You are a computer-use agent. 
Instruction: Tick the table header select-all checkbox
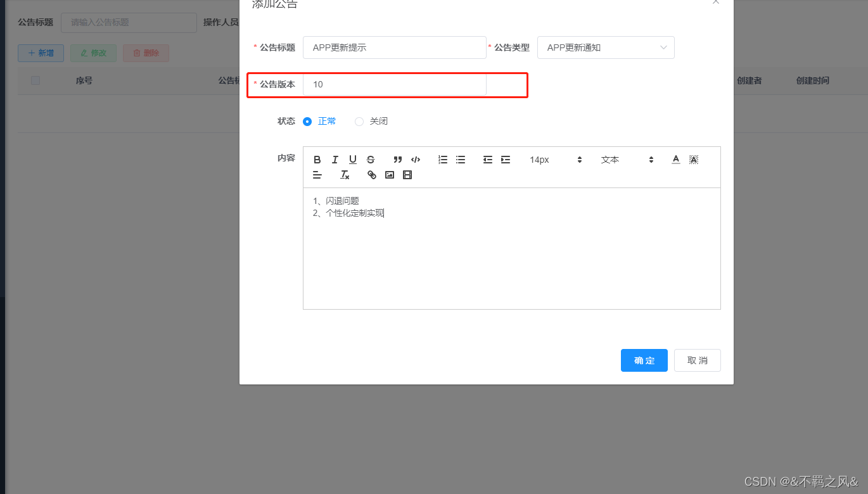(35, 80)
